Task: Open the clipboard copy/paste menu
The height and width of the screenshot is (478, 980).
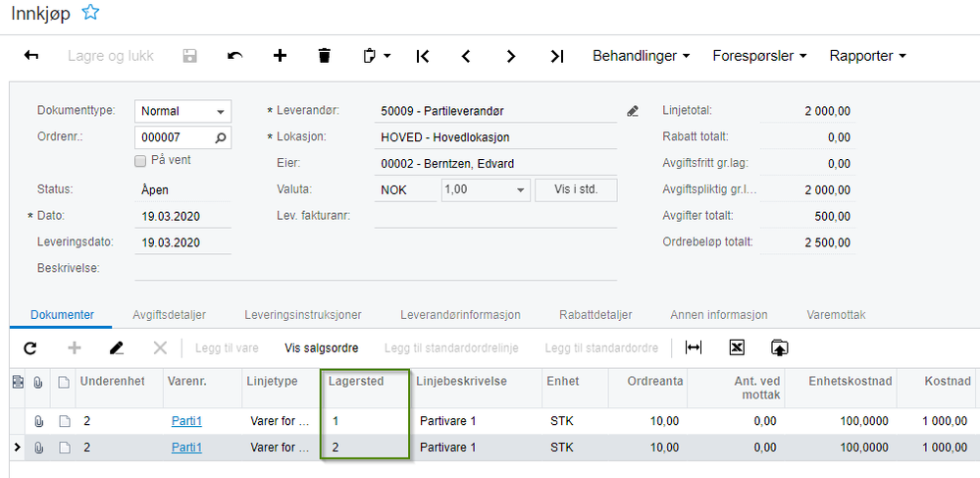Action: click(x=377, y=56)
